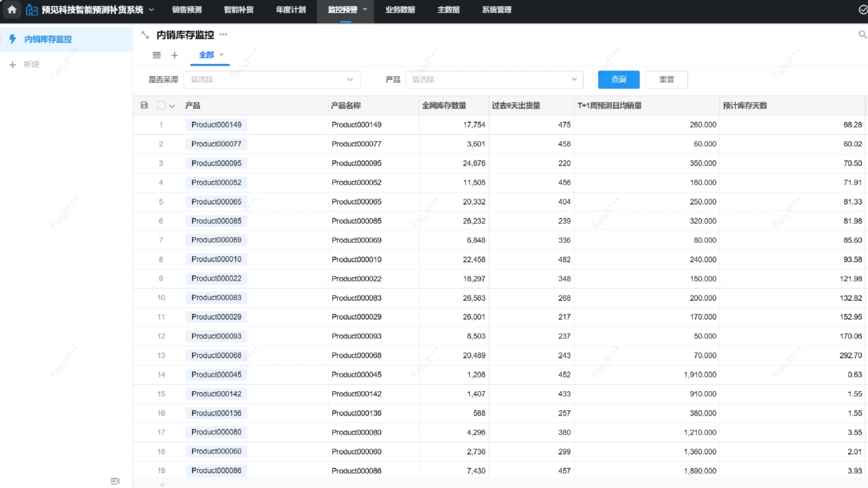Expand the 是否呆滞 dropdown
Image resolution: width=868 pixels, height=488 pixels.
point(350,80)
